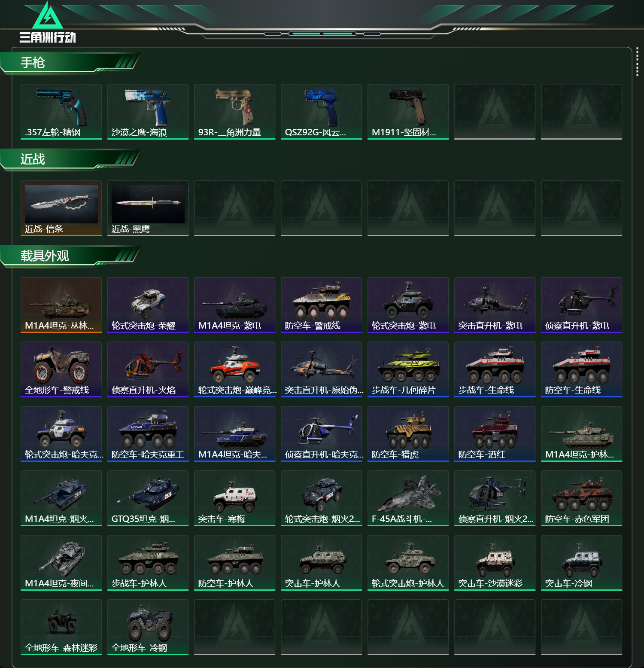The width and height of the screenshot is (644, 668).
Task: Select the 近战-黑鹰 melee knife
Action: (x=148, y=208)
